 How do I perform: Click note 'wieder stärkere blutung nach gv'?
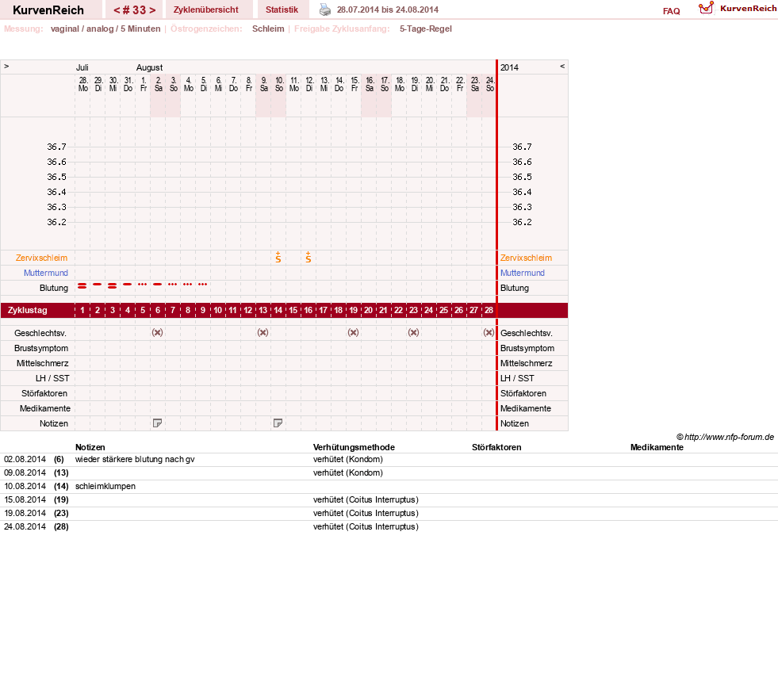(135, 459)
